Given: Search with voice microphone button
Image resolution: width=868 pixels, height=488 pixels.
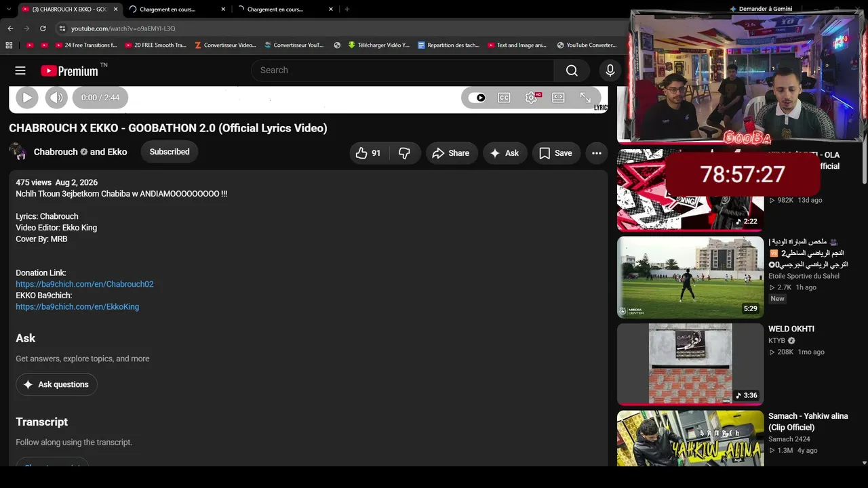Looking at the screenshot, I should point(610,70).
